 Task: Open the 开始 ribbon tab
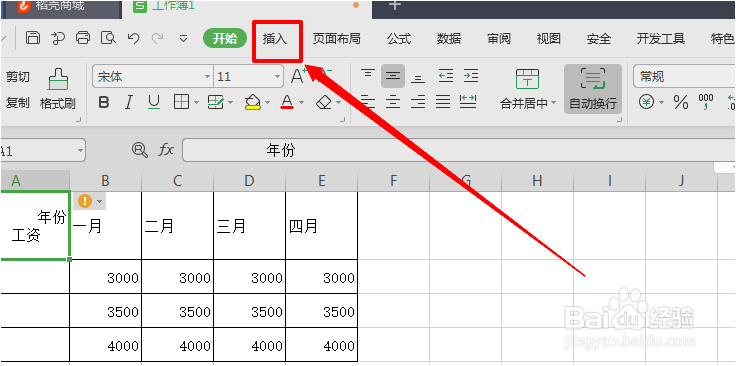[x=225, y=38]
